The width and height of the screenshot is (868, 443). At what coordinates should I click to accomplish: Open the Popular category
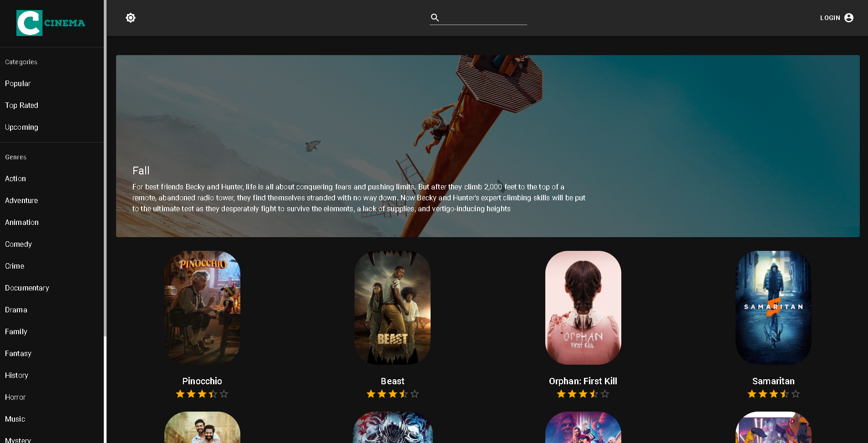point(52,83)
